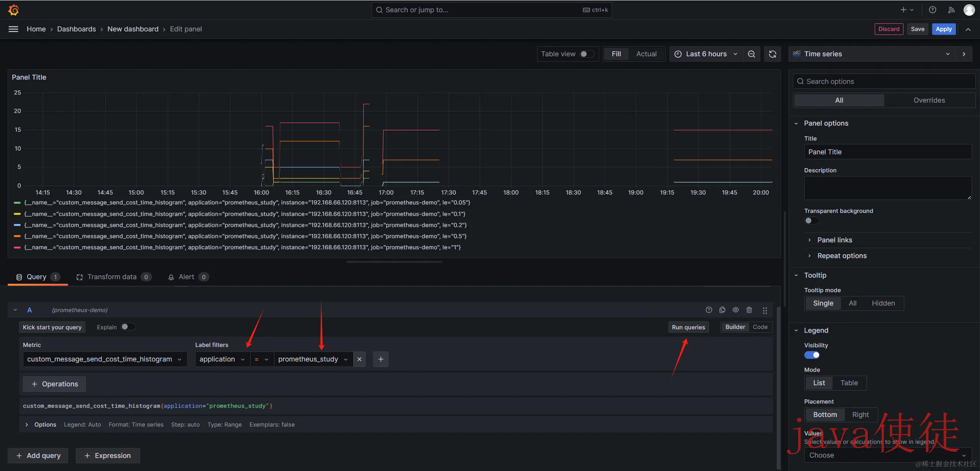Click the clock icon in time picker
980x471 pixels.
(678, 54)
